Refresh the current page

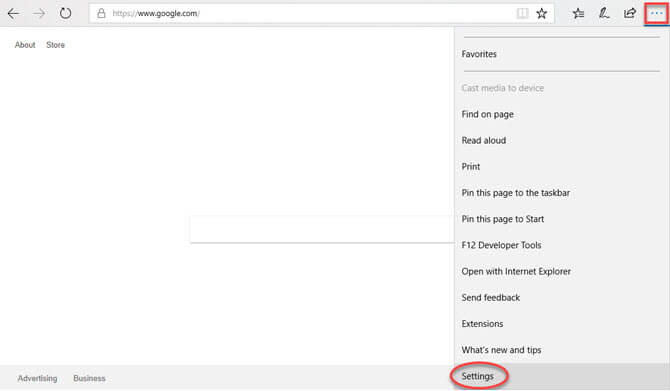[x=65, y=13]
